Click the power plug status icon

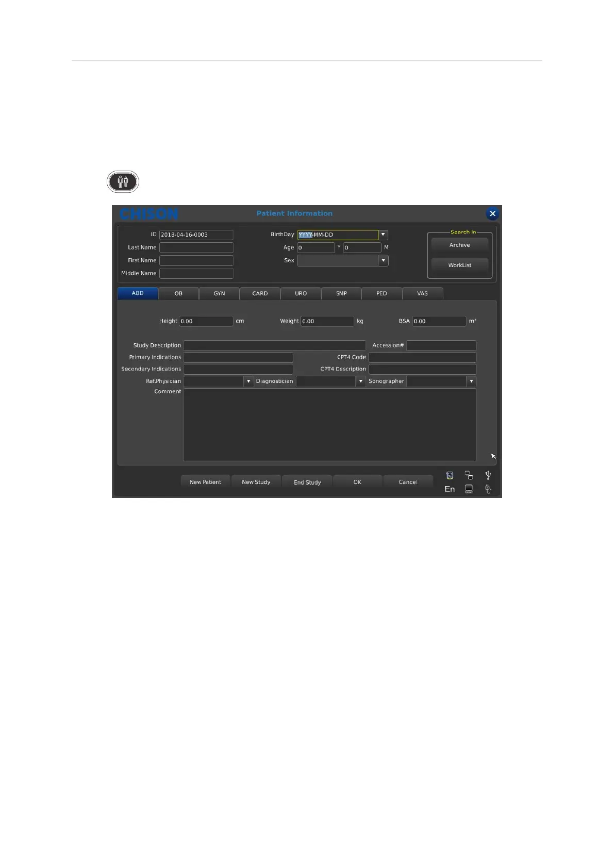click(488, 489)
